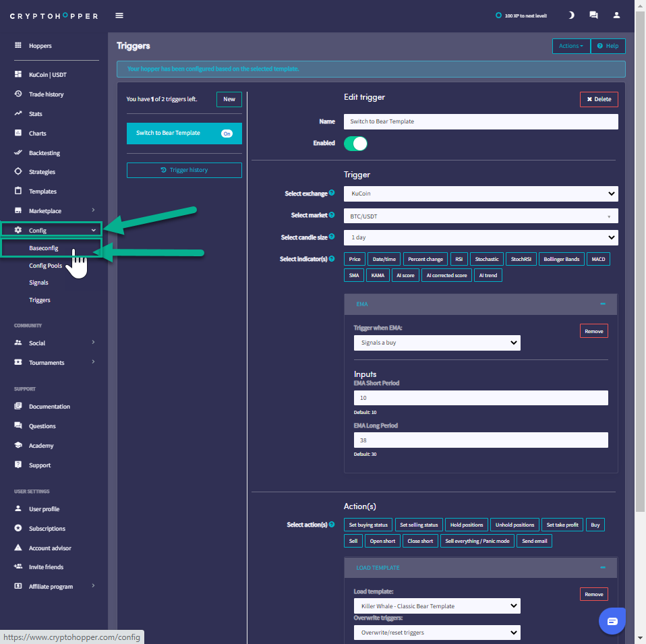This screenshot has width=646, height=644.
Task: Click the help icon next to Select exchange
Action: point(332,194)
